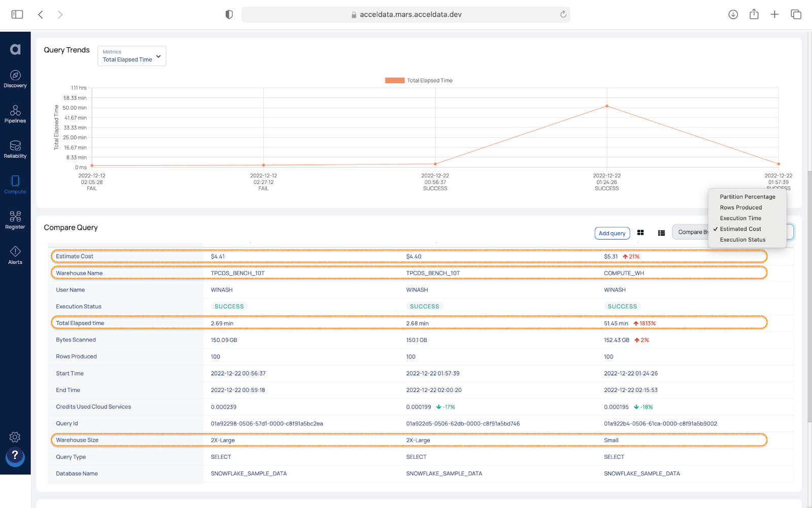The image size is (812, 508).
Task: Click the Add query button
Action: click(612, 233)
